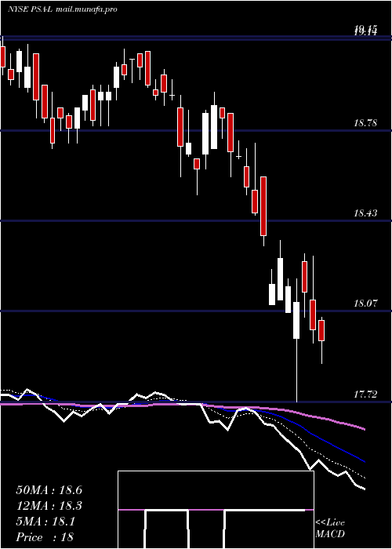
Task: Click the <<Live MACD label
Action: point(330,529)
